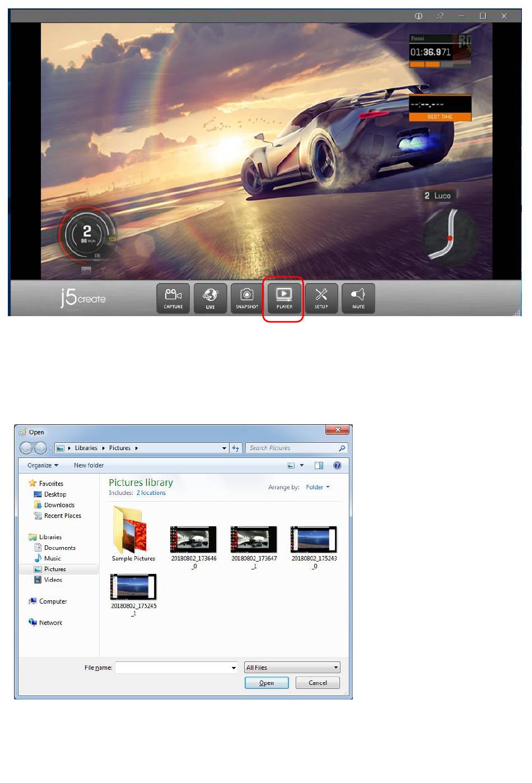Open the PLAYER in j5create
Image resolution: width=532 pixels, height=783 pixels.
pos(284,298)
